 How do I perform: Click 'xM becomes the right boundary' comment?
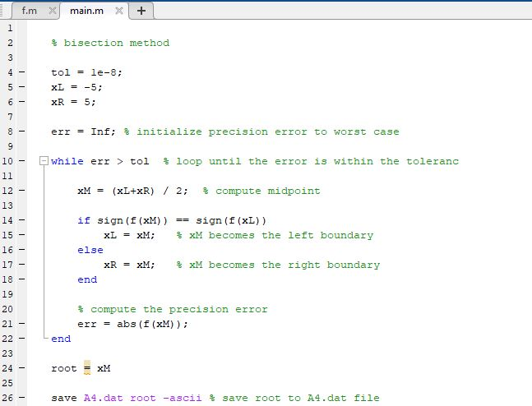285,265
